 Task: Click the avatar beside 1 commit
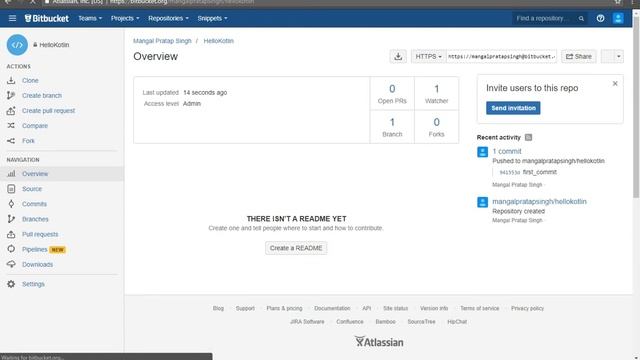[482, 152]
